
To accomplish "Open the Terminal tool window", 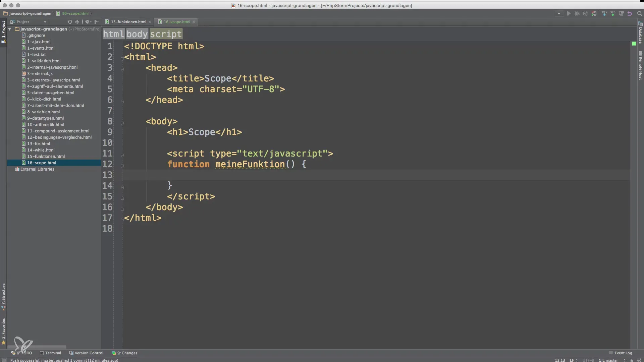I will (x=50, y=353).
